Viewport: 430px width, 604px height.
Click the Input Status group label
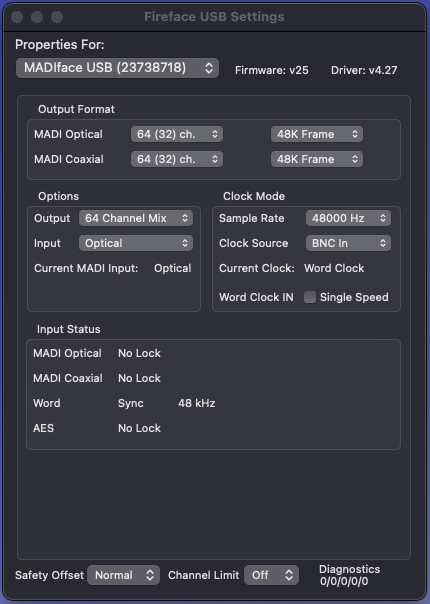69,329
